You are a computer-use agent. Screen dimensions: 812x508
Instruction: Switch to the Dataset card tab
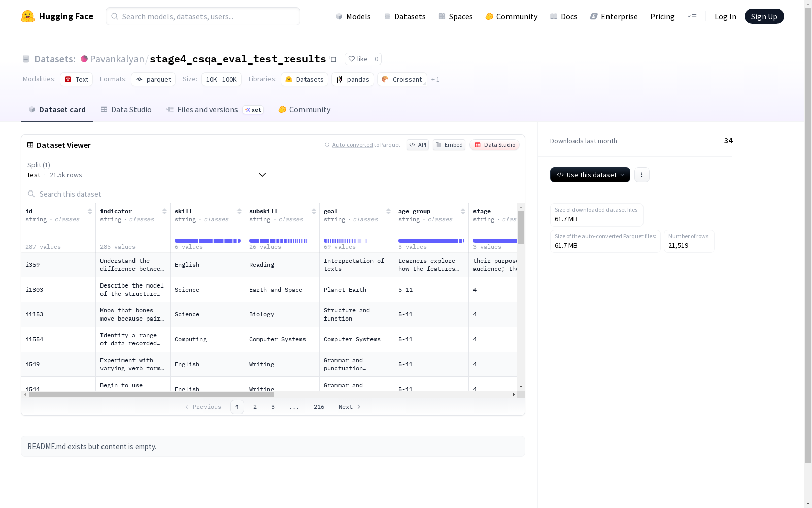[57, 110]
